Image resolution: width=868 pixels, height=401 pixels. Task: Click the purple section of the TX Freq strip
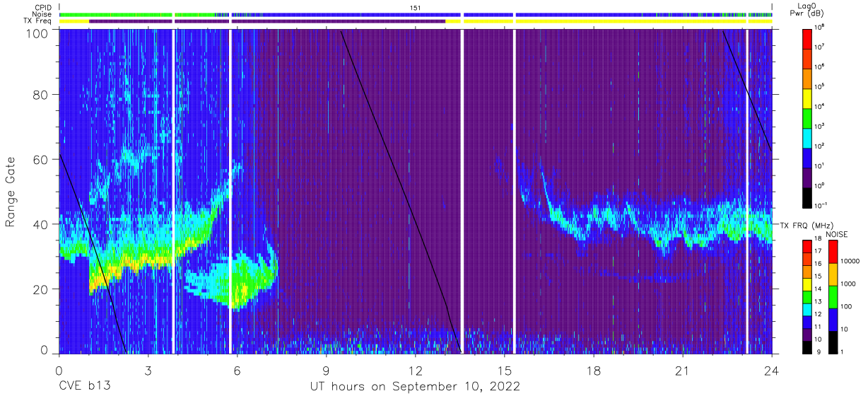pos(267,21)
